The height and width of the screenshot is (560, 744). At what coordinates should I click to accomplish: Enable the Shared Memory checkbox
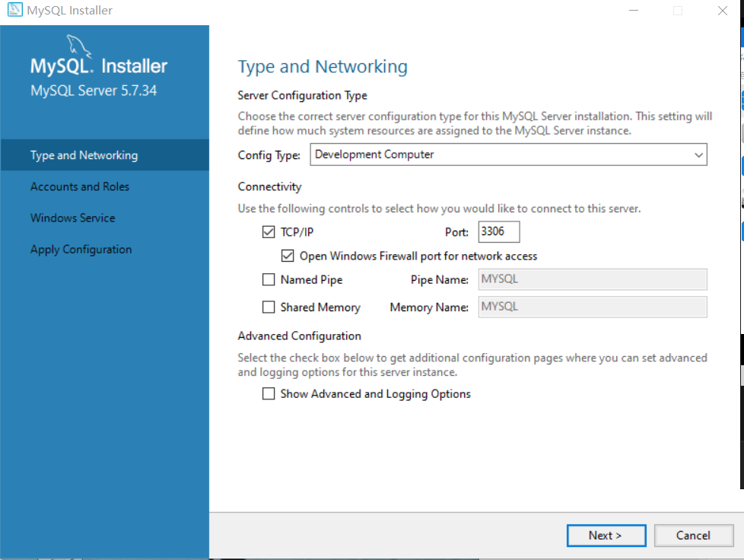269,307
